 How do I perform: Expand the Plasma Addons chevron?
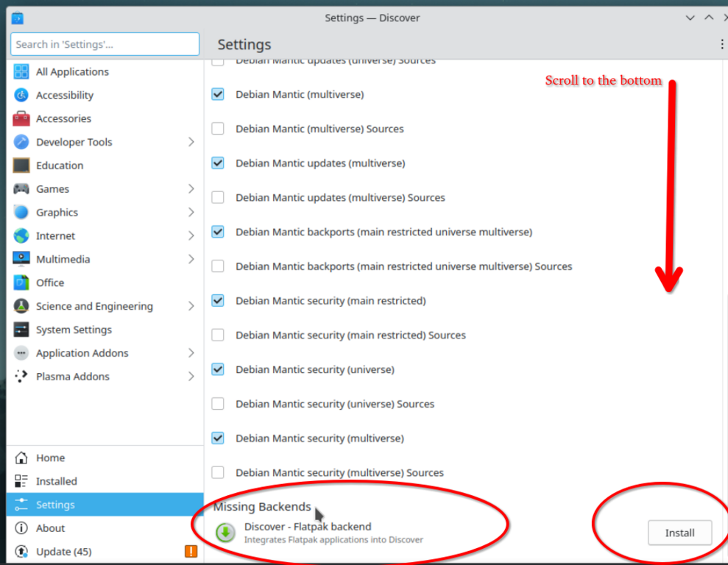click(191, 377)
